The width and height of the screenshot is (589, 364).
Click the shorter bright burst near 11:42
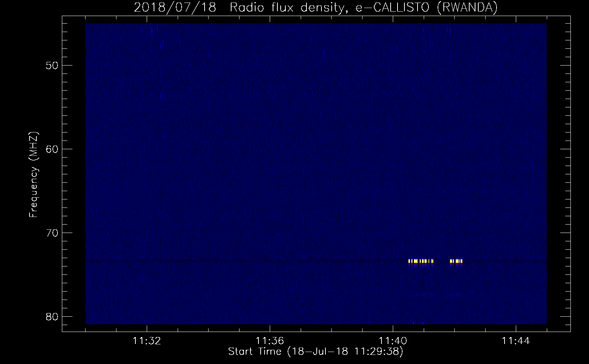[456, 262]
